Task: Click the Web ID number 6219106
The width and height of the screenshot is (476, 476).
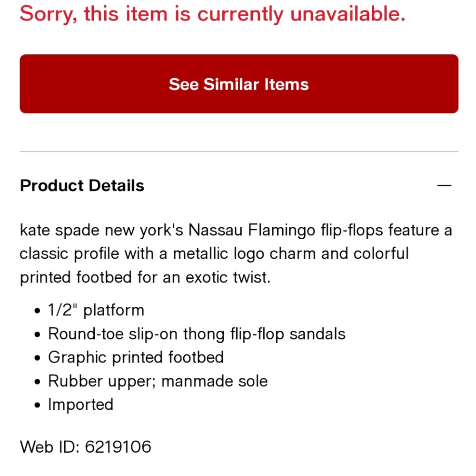Action: [118, 446]
